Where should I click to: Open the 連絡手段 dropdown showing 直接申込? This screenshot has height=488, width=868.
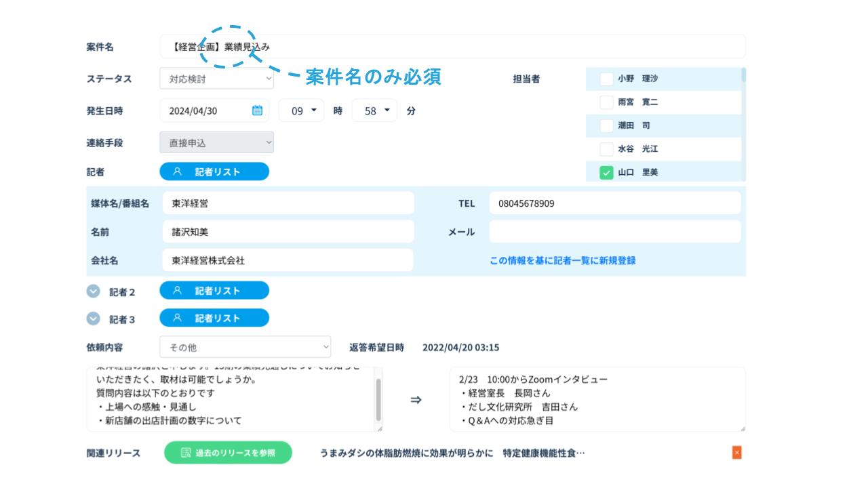click(216, 142)
